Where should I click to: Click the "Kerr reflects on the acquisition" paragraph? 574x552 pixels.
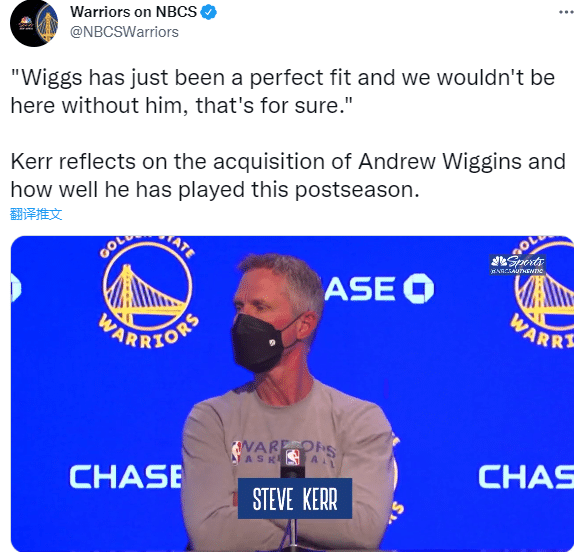click(288, 176)
